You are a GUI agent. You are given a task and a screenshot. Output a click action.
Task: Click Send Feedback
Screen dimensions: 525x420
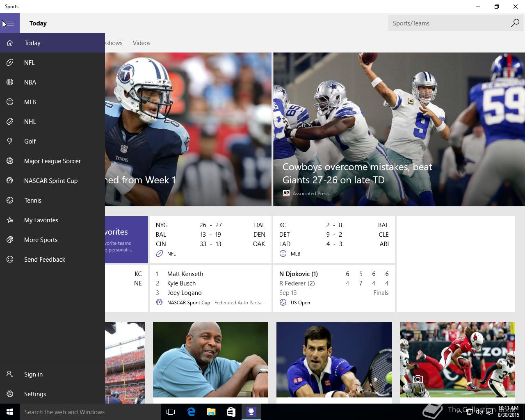coord(52,259)
